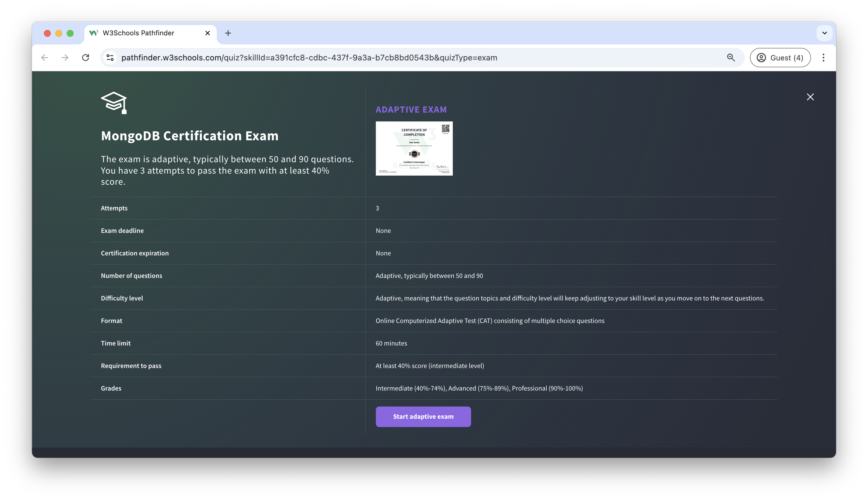Open a new browser tab
The height and width of the screenshot is (500, 868).
click(x=228, y=33)
